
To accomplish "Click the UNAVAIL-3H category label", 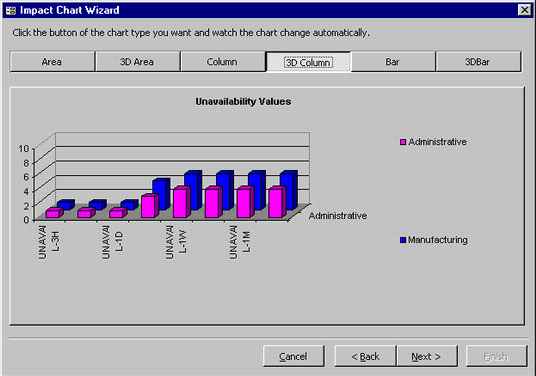I will point(49,242).
